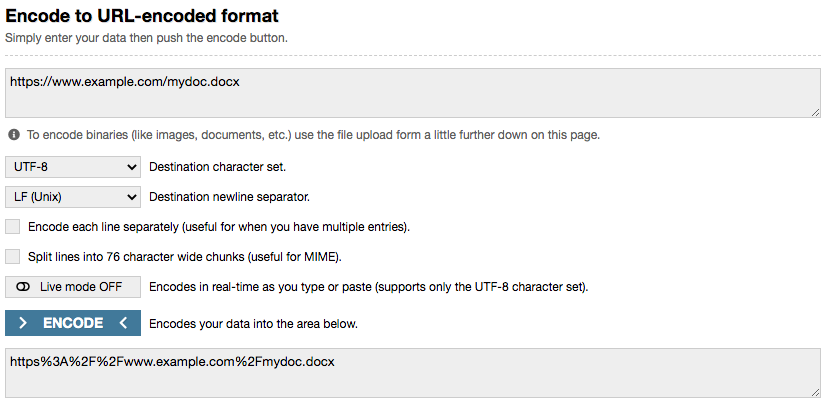
Task: Click arrow of UTF-8 dropdown
Action: point(132,167)
